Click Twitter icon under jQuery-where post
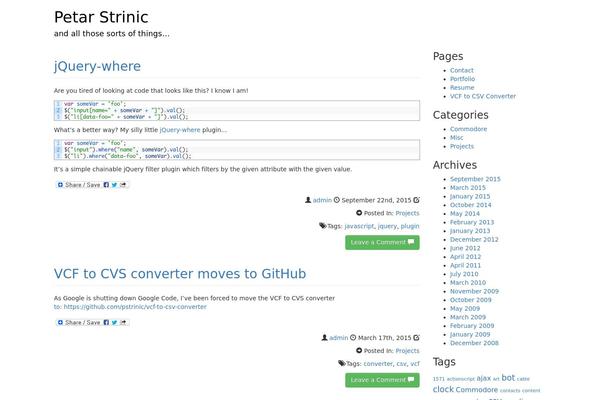Viewport: 600px width, 400px height. pyautogui.click(x=114, y=185)
